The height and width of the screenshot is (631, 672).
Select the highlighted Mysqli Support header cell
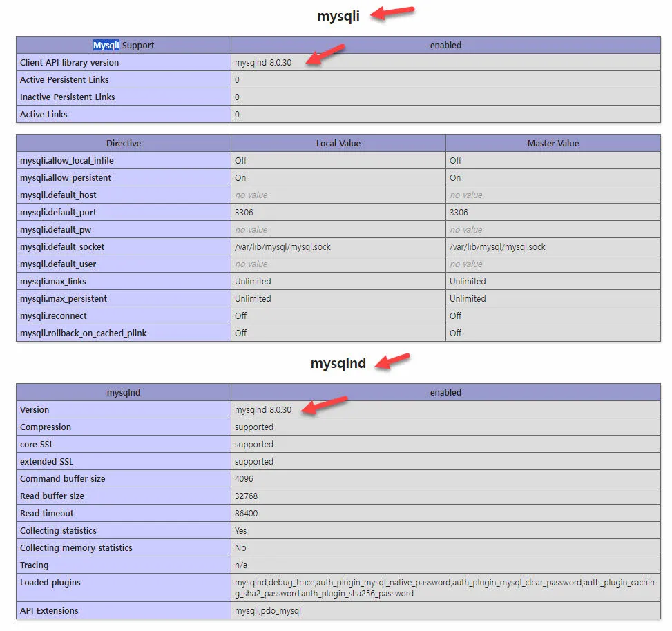click(x=124, y=45)
